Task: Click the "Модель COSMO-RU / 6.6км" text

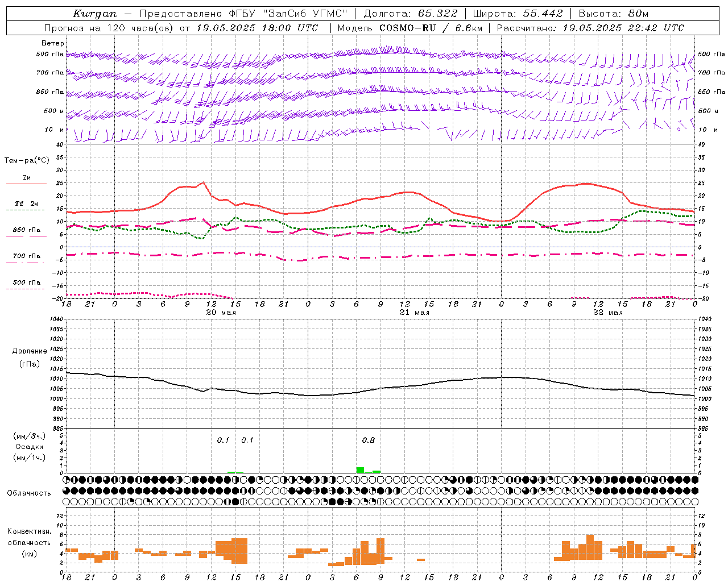Action: (x=410, y=28)
